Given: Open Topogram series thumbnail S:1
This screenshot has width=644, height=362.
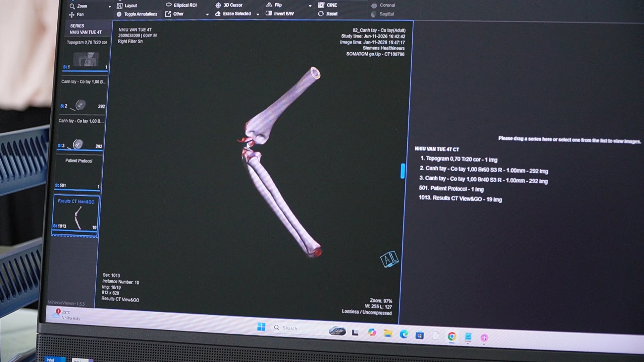Looking at the screenshot, I should coord(86,56).
